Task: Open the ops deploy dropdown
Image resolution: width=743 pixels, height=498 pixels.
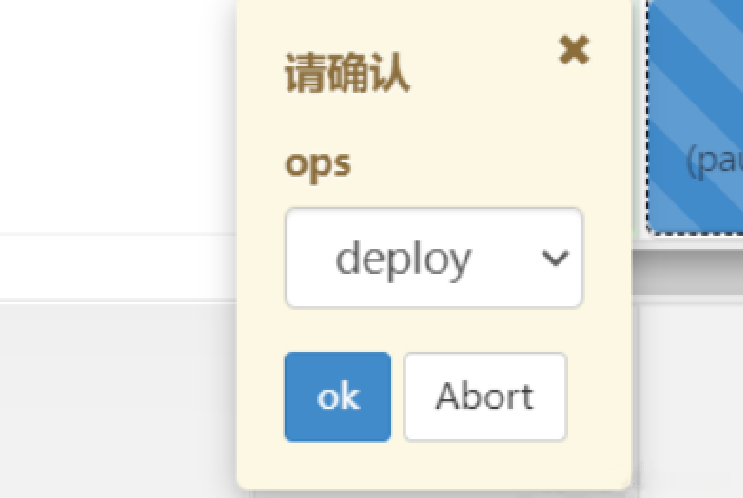Action: (433, 259)
